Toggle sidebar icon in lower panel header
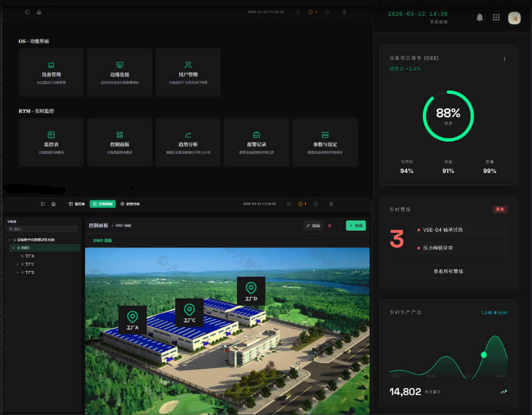Image resolution: width=532 pixels, height=415 pixels. (x=43, y=204)
